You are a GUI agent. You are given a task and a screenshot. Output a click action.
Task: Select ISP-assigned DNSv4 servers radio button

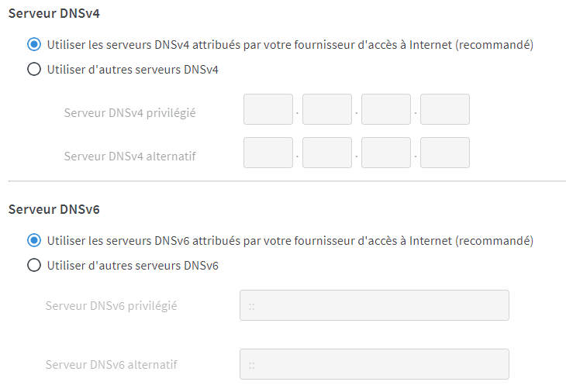(x=33, y=44)
